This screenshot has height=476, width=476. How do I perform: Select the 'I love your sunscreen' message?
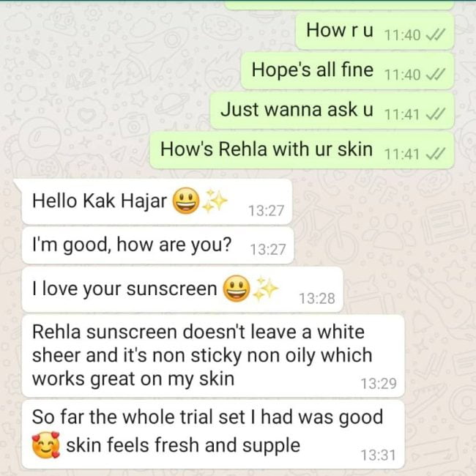click(x=182, y=289)
